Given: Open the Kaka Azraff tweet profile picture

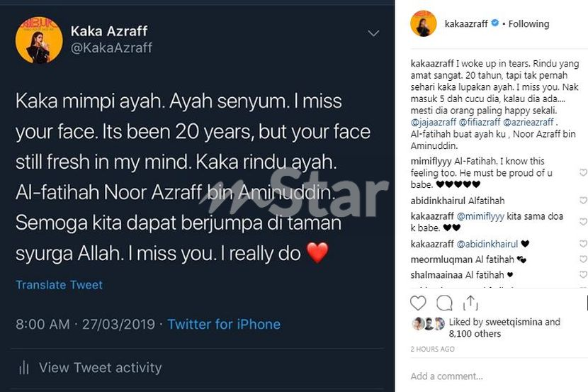Looking at the screenshot, I should click(39, 40).
